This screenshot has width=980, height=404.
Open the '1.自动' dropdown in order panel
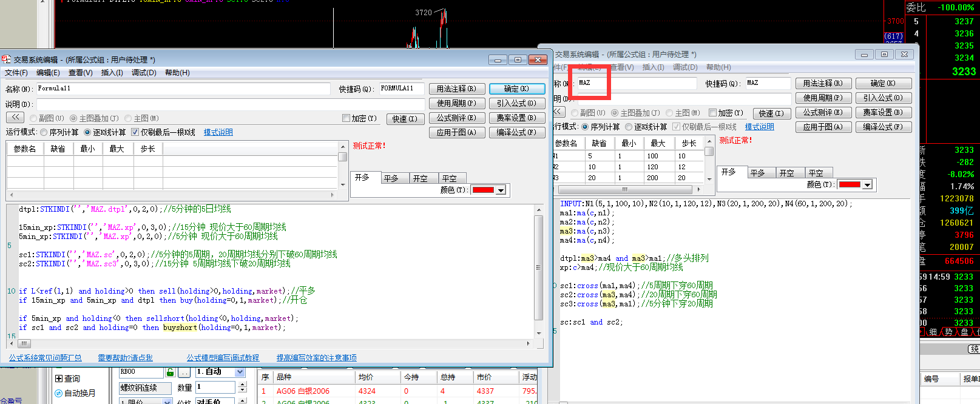(240, 372)
